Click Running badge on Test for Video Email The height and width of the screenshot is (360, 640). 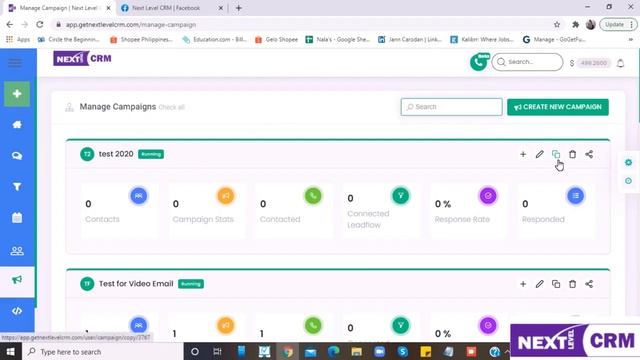pos(191,284)
